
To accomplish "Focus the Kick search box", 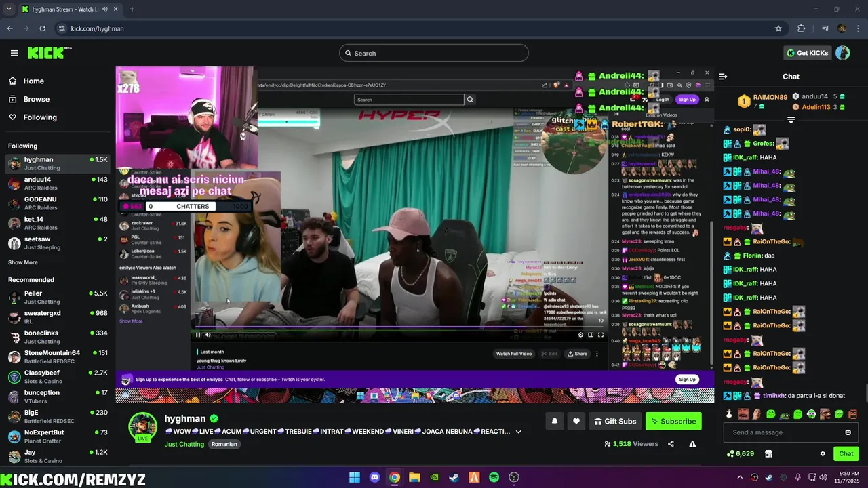I will (434, 53).
